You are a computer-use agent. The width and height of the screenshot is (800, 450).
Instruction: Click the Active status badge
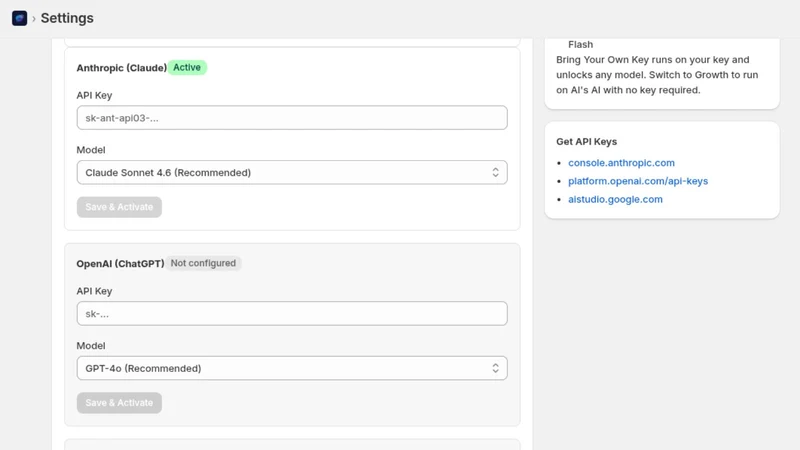point(187,67)
